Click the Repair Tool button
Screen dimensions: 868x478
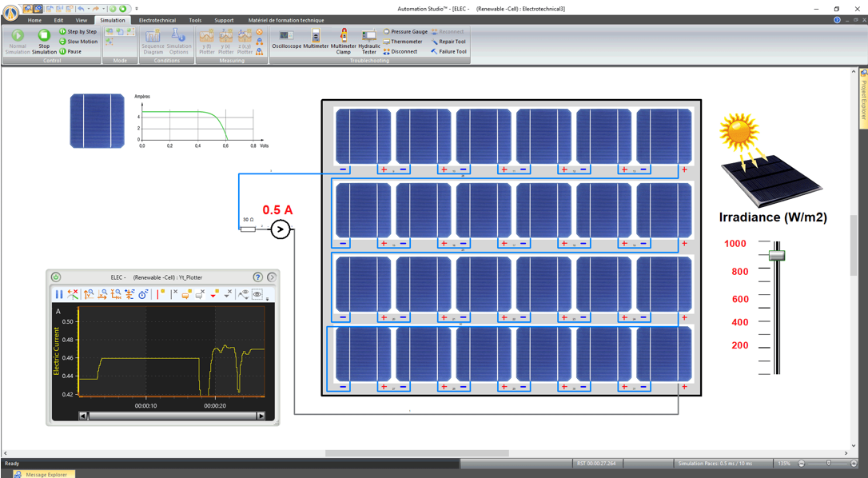click(448, 42)
